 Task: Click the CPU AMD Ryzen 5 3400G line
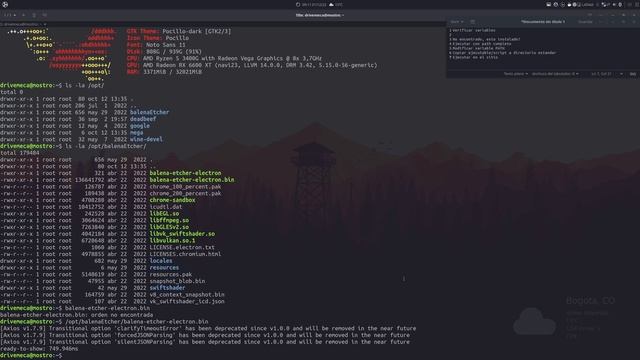pyautogui.click(x=224, y=58)
